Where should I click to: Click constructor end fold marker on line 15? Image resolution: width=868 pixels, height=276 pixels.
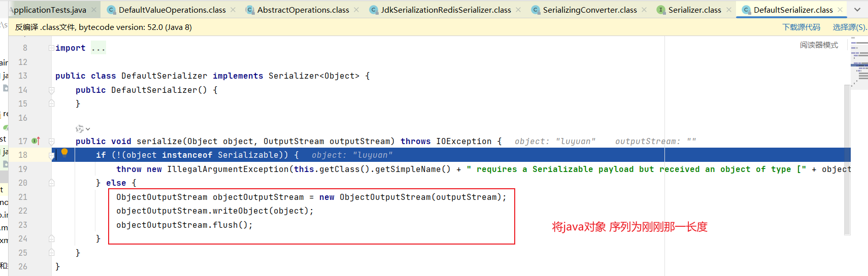51,103
